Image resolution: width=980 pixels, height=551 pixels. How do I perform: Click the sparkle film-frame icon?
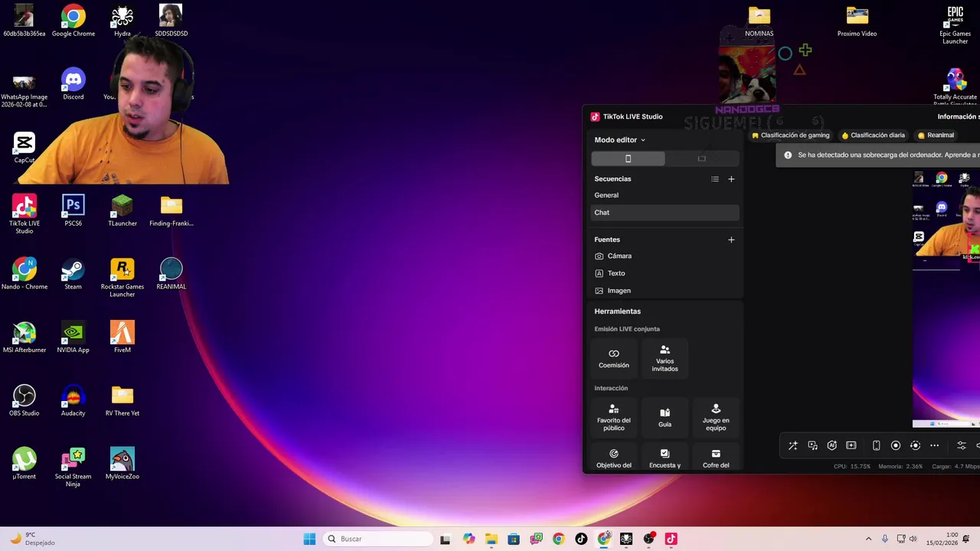[851, 445]
